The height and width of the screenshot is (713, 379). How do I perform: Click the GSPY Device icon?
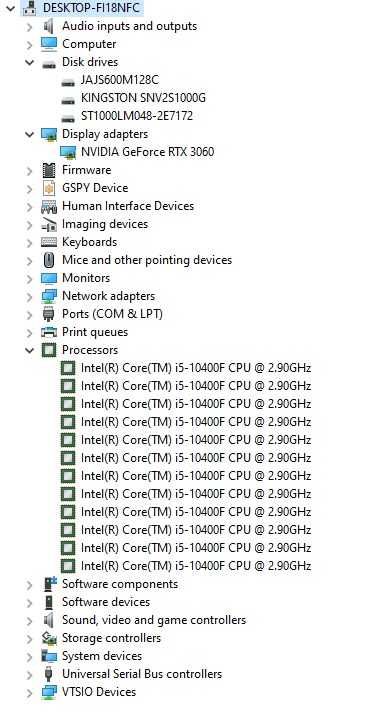[x=49, y=188]
